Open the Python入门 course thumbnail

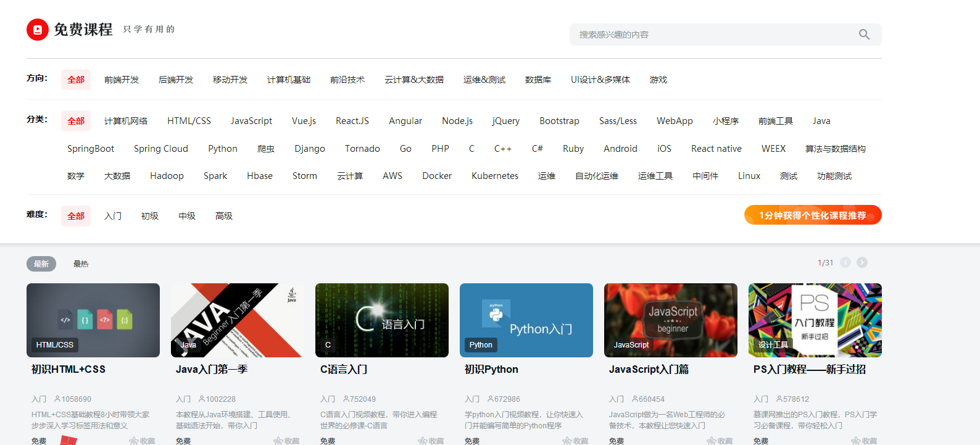pyautogui.click(x=526, y=320)
